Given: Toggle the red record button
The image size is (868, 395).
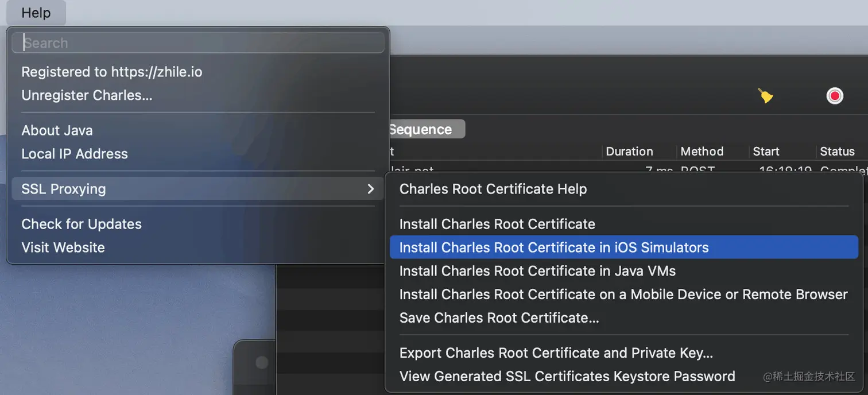Looking at the screenshot, I should (x=835, y=96).
